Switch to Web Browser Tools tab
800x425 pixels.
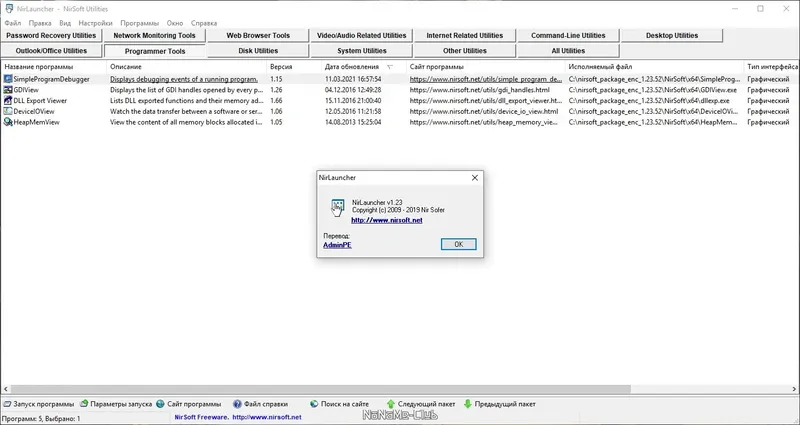tap(258, 35)
